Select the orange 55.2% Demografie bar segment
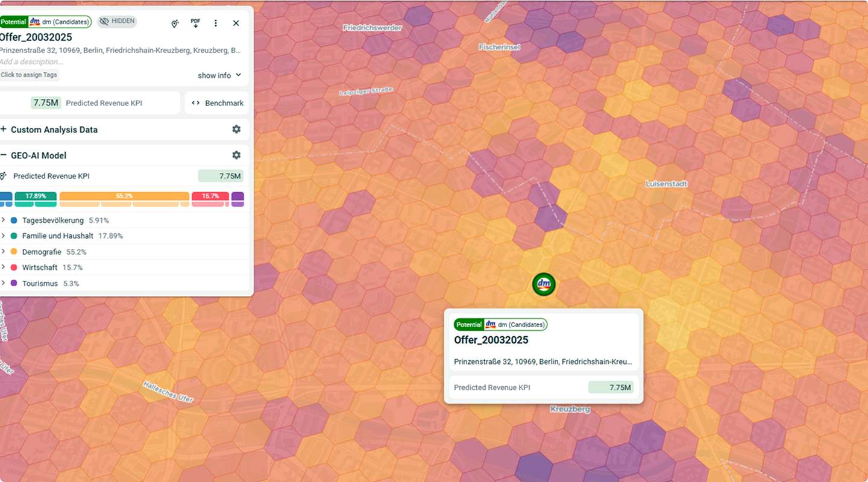The height and width of the screenshot is (482, 868). tap(124, 196)
